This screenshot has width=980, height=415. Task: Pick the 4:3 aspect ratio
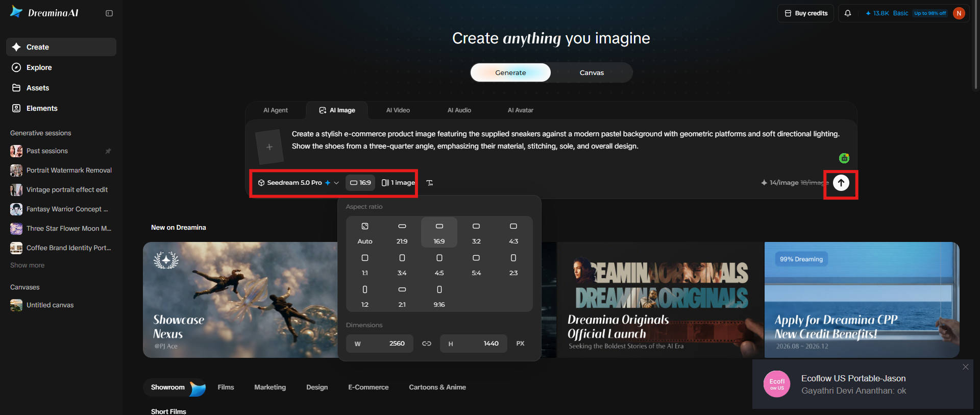513,233
